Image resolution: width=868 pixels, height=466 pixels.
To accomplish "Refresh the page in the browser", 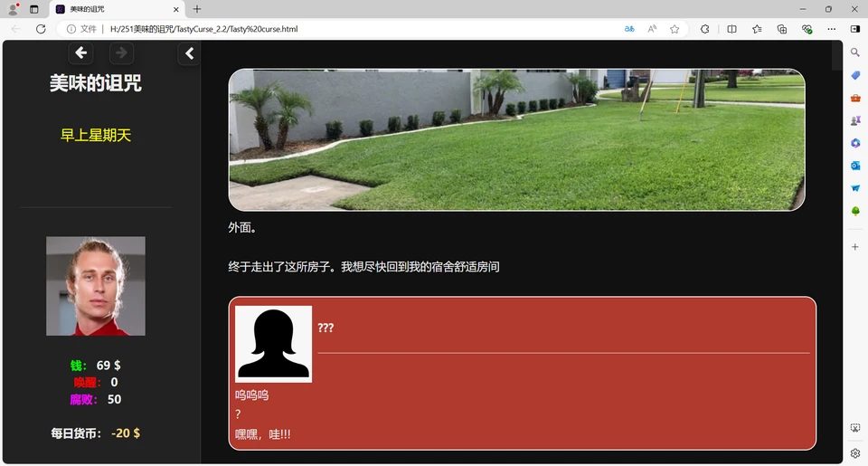I will 41,29.
